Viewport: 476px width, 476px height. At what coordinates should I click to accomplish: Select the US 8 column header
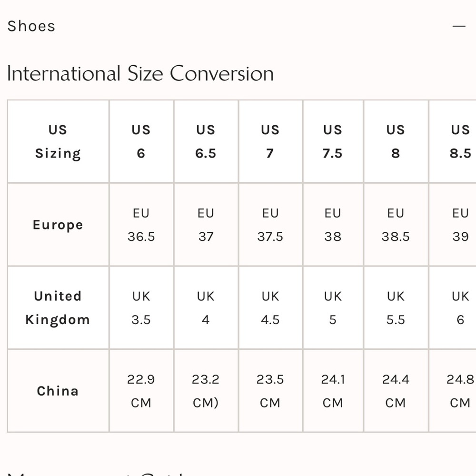tap(396, 141)
